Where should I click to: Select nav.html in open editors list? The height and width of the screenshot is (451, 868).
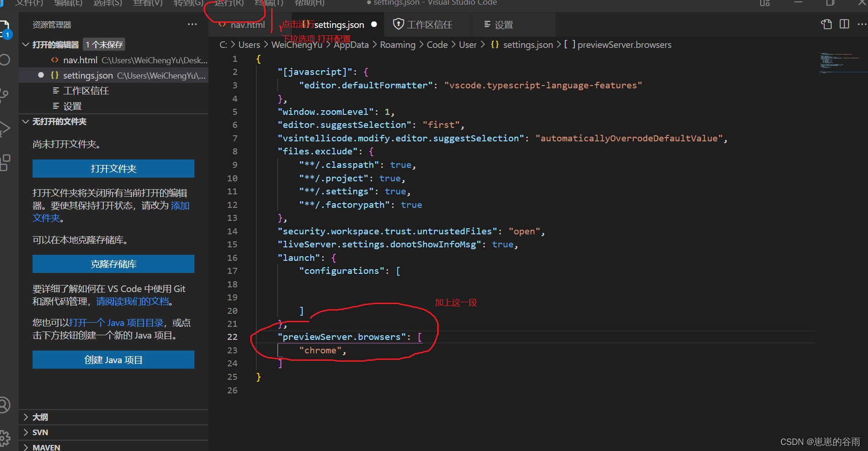[114, 60]
